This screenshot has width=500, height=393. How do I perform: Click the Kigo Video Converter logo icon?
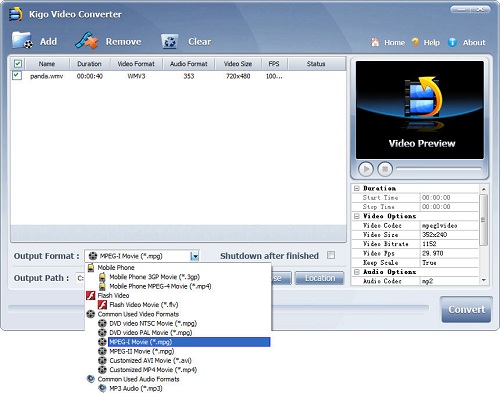click(x=16, y=14)
